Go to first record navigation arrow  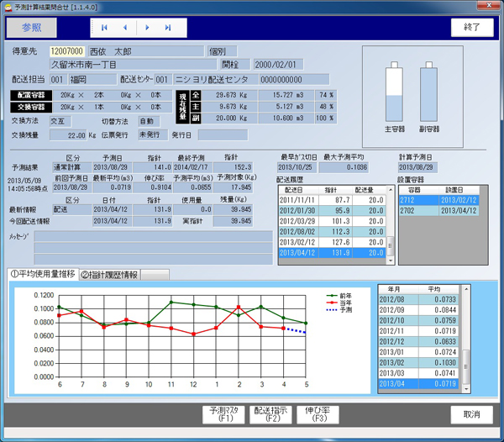coord(105,27)
